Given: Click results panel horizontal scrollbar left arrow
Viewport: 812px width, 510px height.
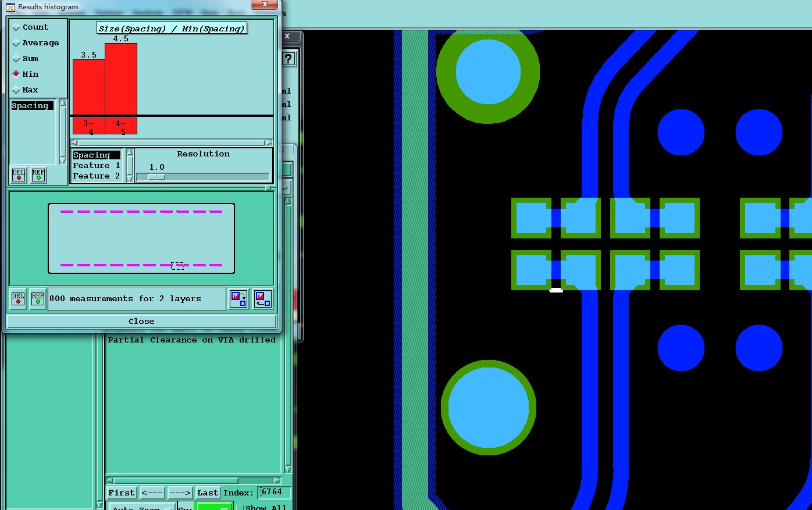Looking at the screenshot, I should pos(110,480).
